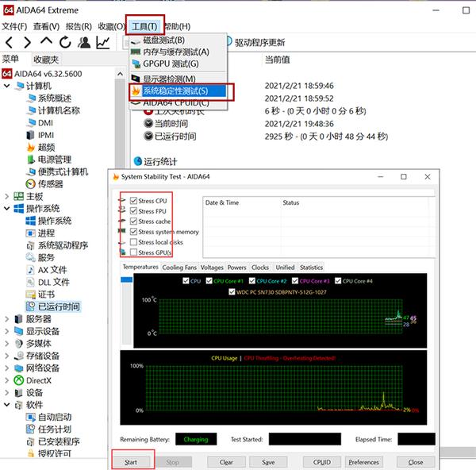Click the user profile toolbar icon
The image size is (476, 470).
click(84, 42)
